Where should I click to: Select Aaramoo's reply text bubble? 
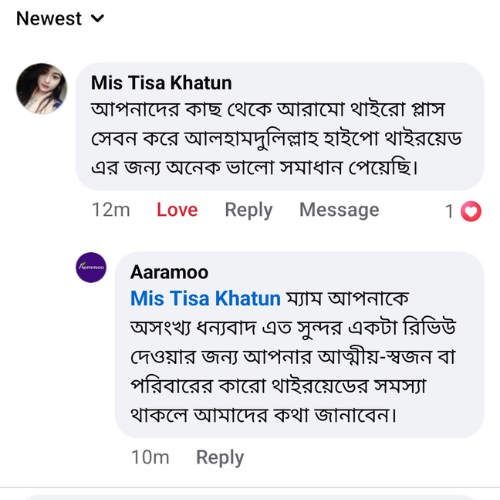pos(299,345)
